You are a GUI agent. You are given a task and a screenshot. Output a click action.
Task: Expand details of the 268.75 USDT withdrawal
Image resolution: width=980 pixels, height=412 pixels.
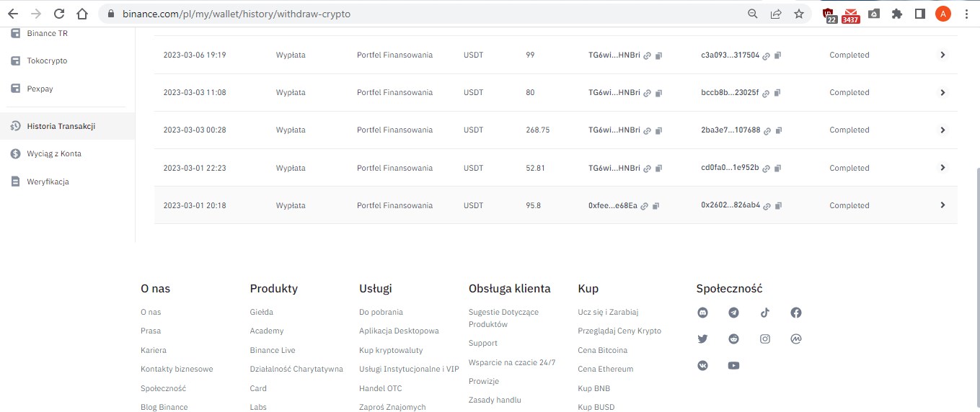(x=942, y=130)
